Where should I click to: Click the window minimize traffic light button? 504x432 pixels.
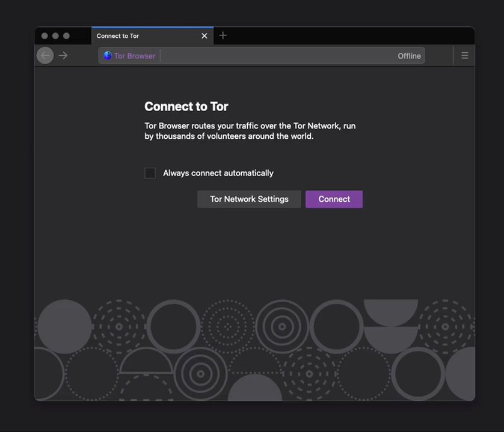(x=55, y=35)
